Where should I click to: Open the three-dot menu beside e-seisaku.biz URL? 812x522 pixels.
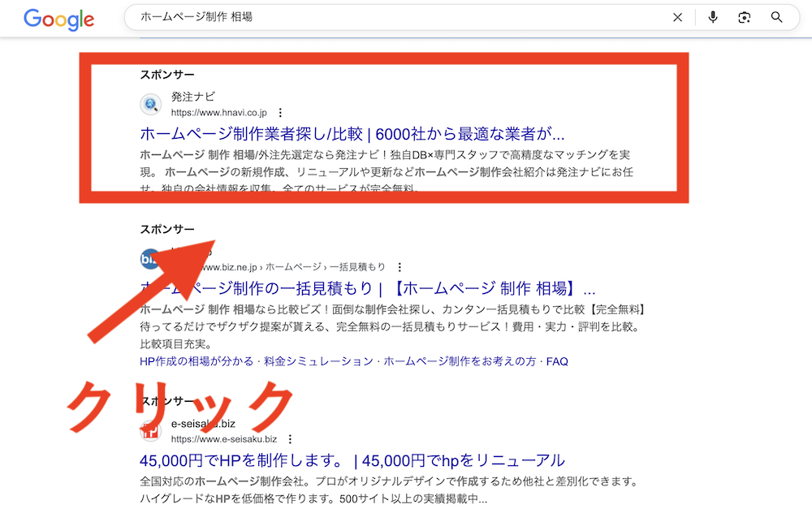[x=290, y=439]
